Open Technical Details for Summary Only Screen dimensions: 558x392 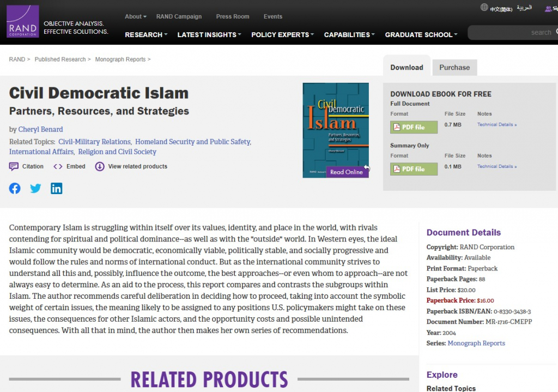tap(497, 166)
